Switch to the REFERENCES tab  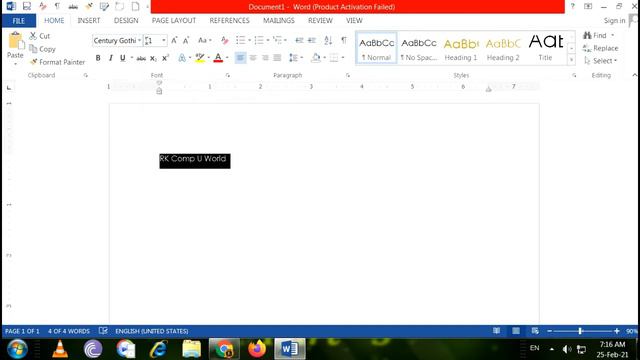click(x=229, y=20)
